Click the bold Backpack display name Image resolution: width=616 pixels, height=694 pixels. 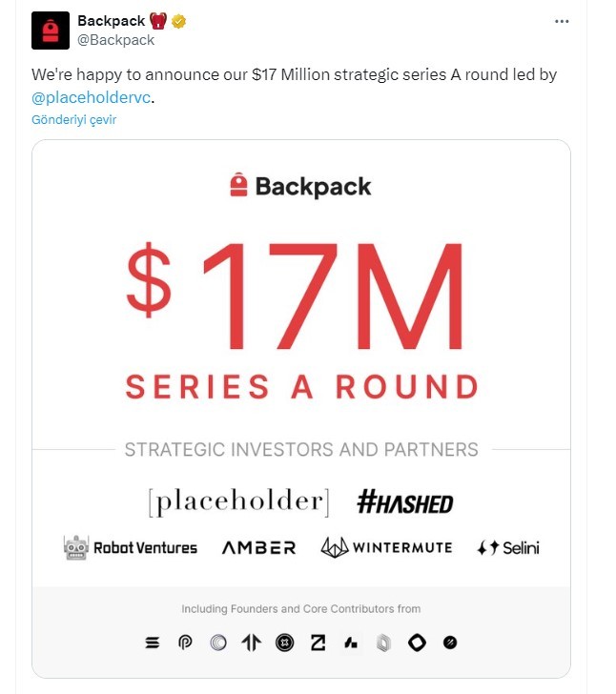point(110,22)
